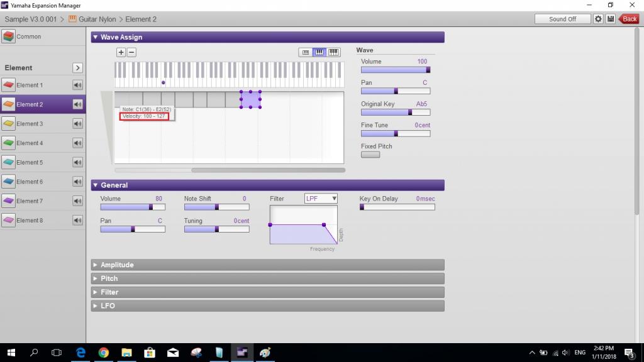This screenshot has height=362, width=644.
Task: Open the LPF filter type dropdown
Action: click(x=321, y=199)
